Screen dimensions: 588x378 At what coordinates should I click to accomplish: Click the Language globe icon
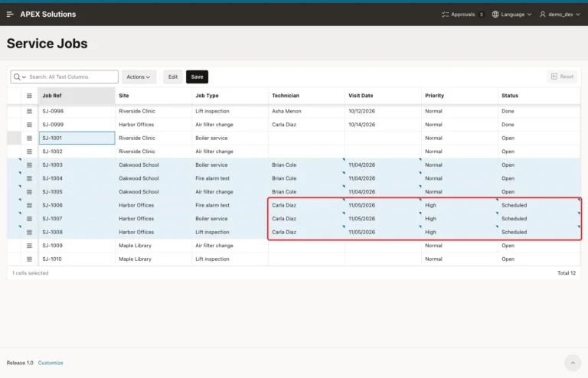495,15
